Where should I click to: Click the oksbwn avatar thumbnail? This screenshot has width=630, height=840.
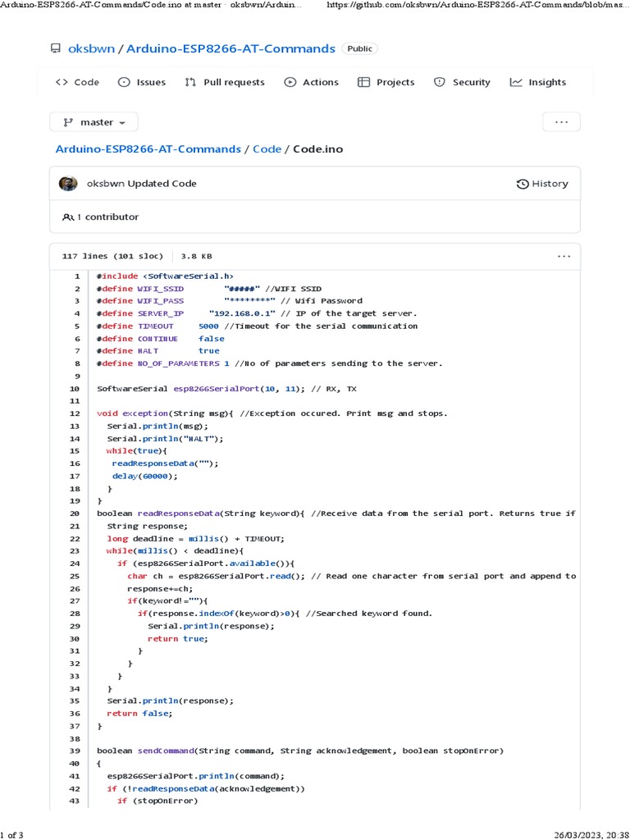click(68, 184)
